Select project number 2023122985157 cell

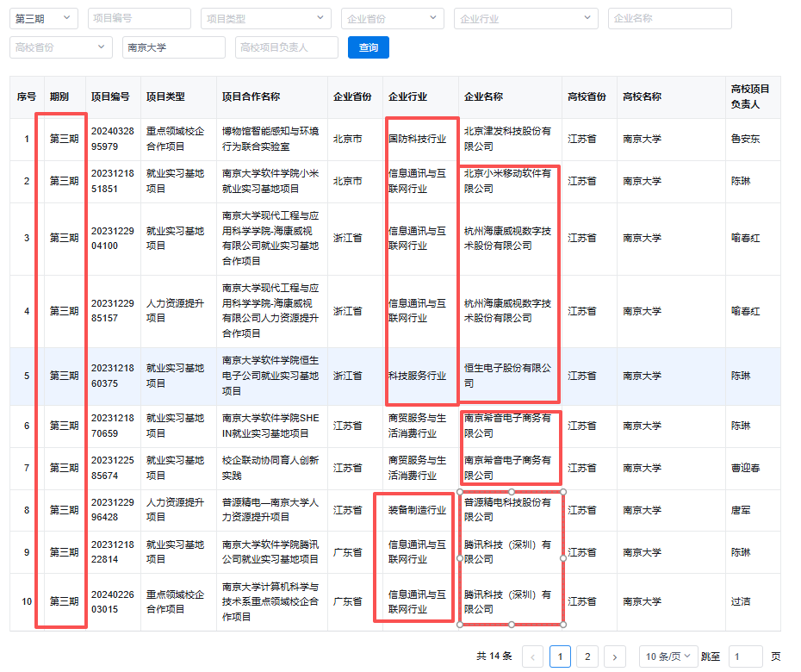point(113,311)
